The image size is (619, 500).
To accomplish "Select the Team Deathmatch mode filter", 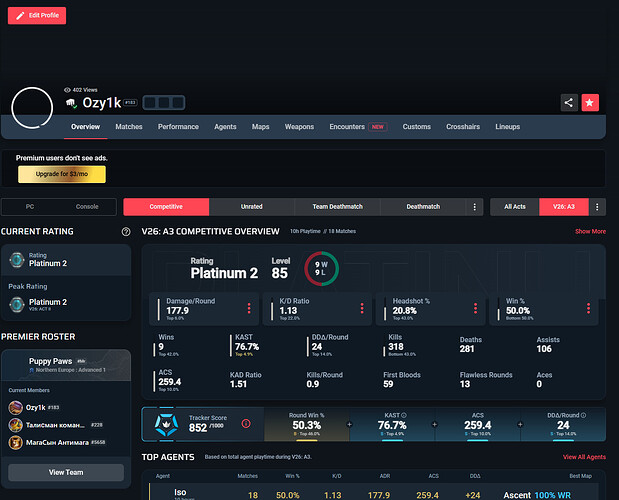I will tap(337, 207).
